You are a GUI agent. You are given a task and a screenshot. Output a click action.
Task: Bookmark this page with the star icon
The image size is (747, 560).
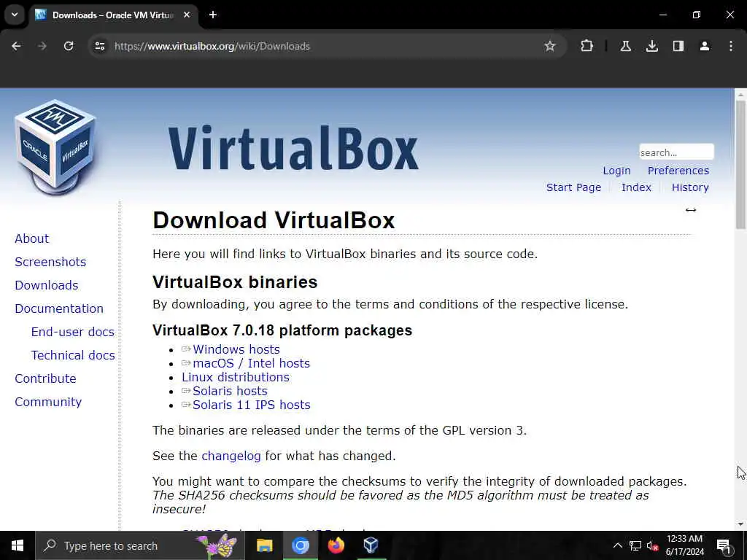(550, 46)
